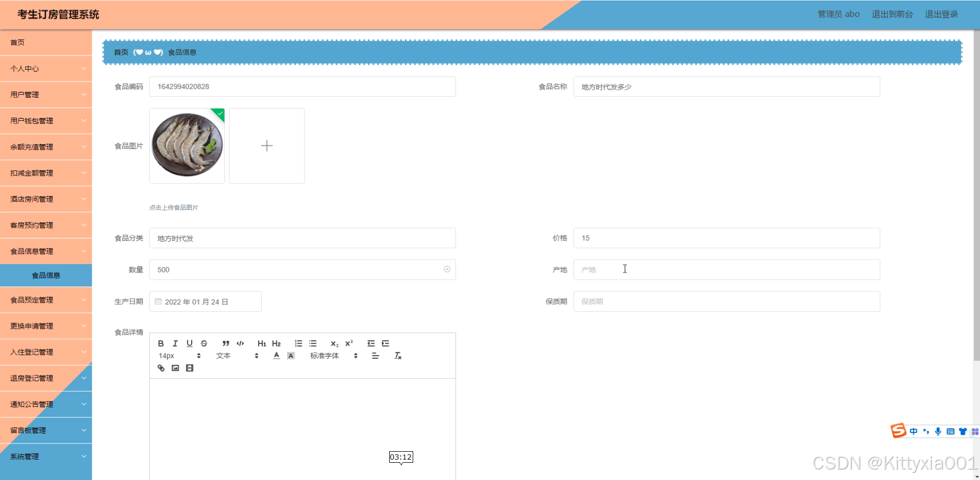Insert a video in the editor

pyautogui.click(x=190, y=368)
